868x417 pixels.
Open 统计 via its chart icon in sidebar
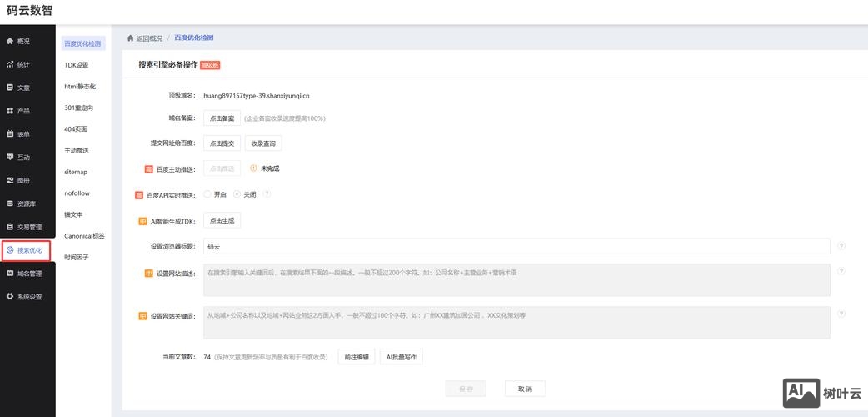10,64
